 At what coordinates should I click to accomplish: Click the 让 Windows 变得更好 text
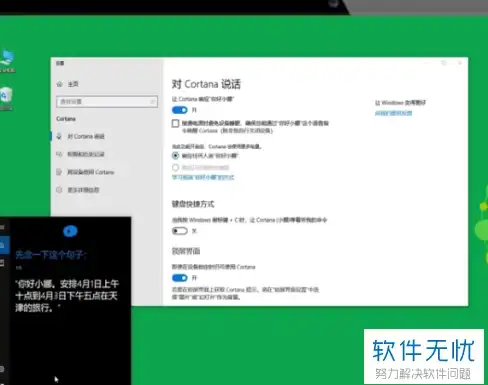400,103
